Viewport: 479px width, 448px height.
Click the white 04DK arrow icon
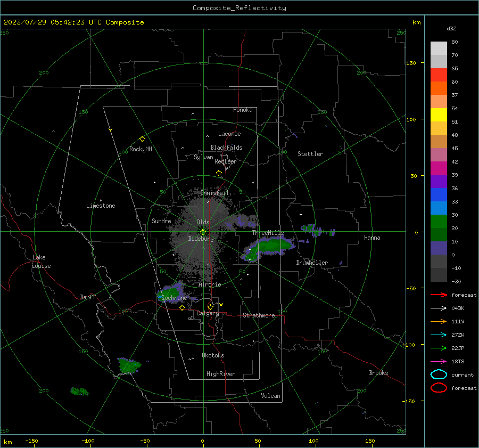pos(439,308)
